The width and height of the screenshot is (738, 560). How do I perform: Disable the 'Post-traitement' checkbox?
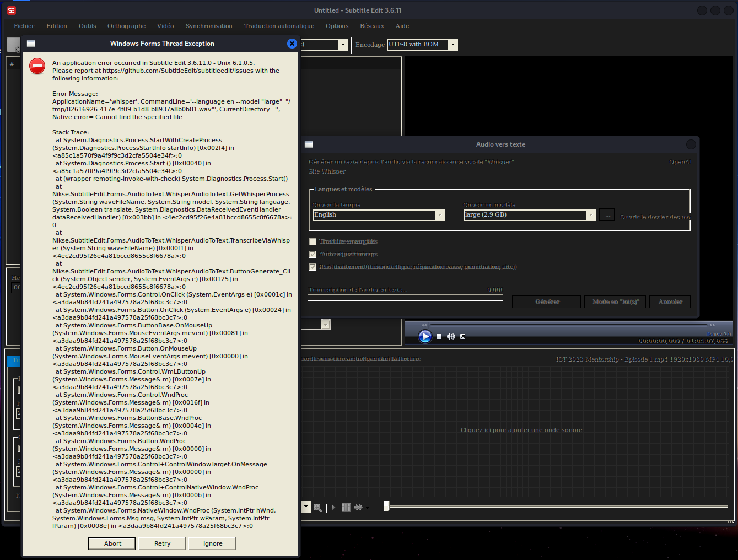pyautogui.click(x=313, y=267)
